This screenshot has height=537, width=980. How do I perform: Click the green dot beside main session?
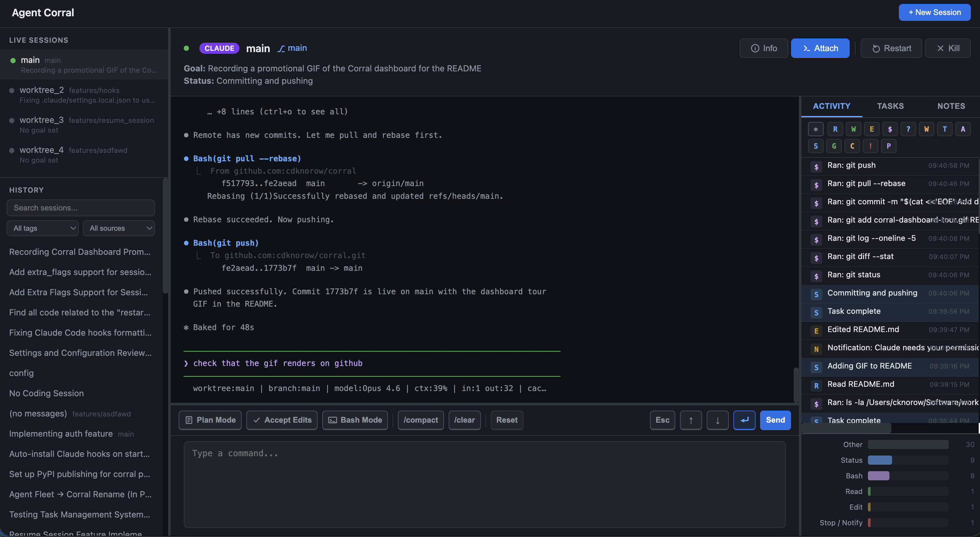click(13, 60)
